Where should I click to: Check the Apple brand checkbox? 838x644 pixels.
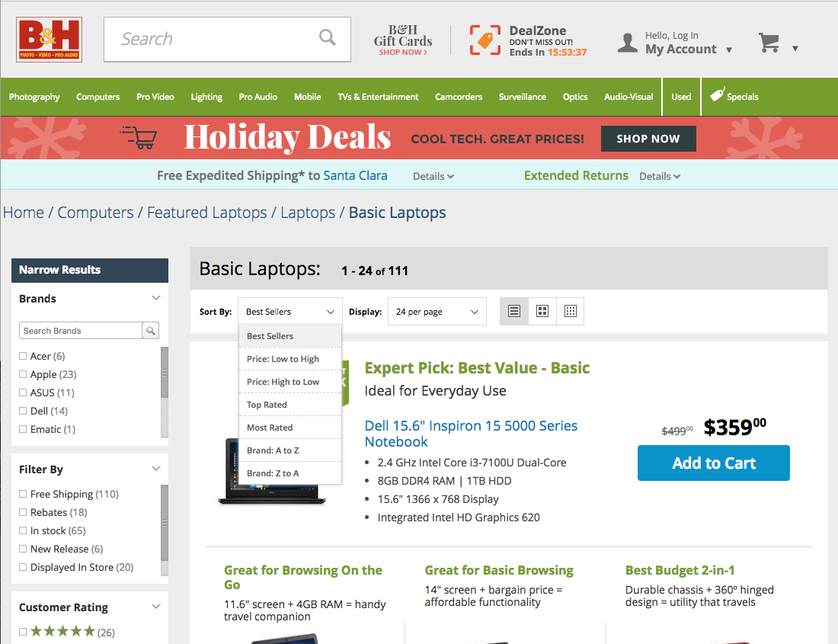click(x=23, y=374)
